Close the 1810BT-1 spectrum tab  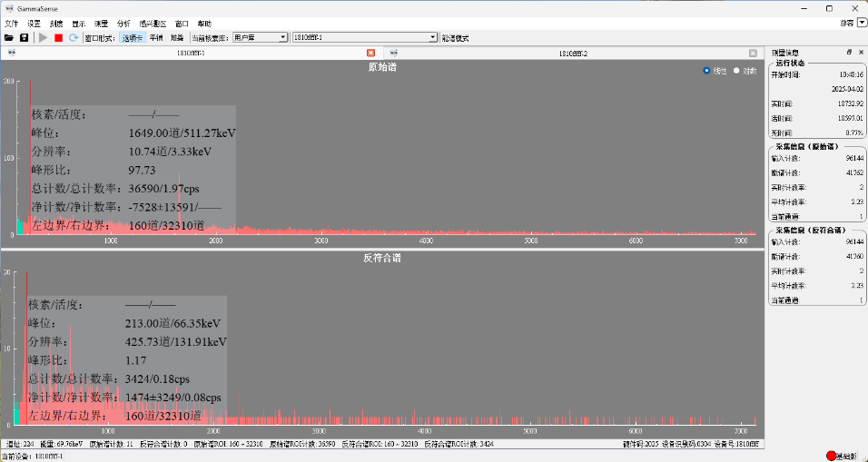pos(370,54)
